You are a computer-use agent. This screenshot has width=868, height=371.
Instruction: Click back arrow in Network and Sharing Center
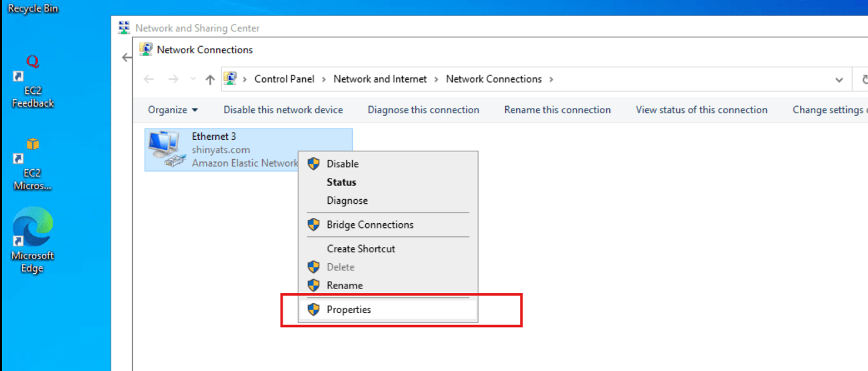point(127,58)
